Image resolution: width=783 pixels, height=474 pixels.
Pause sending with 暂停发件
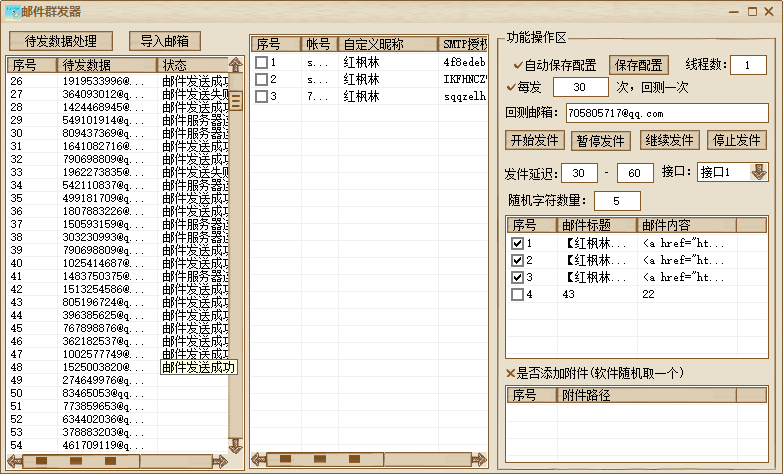point(601,140)
